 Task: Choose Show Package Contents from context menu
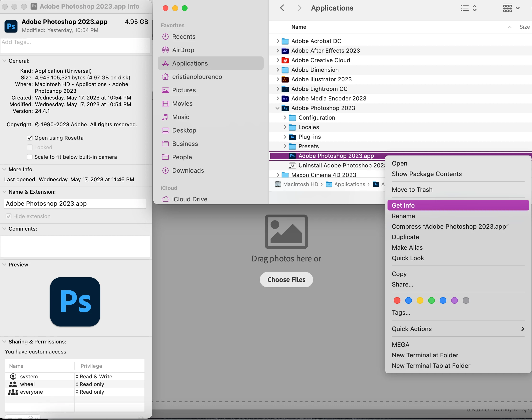[427, 174]
